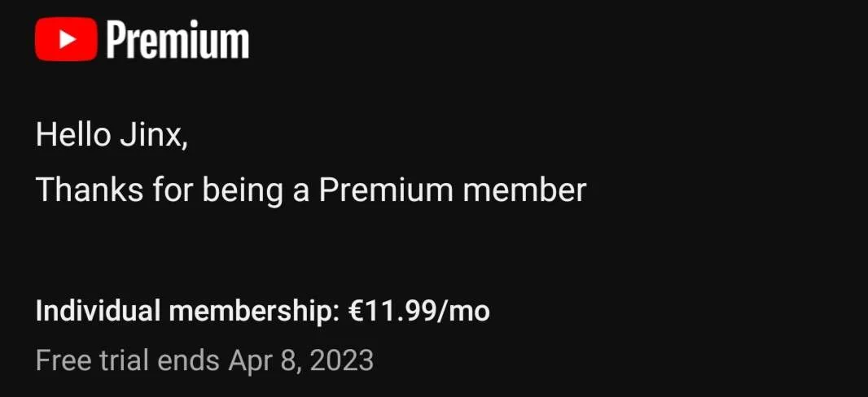The width and height of the screenshot is (868, 397).
Task: Select the "Free trial ends Apr 8, 2023" line
Action: 205,360
